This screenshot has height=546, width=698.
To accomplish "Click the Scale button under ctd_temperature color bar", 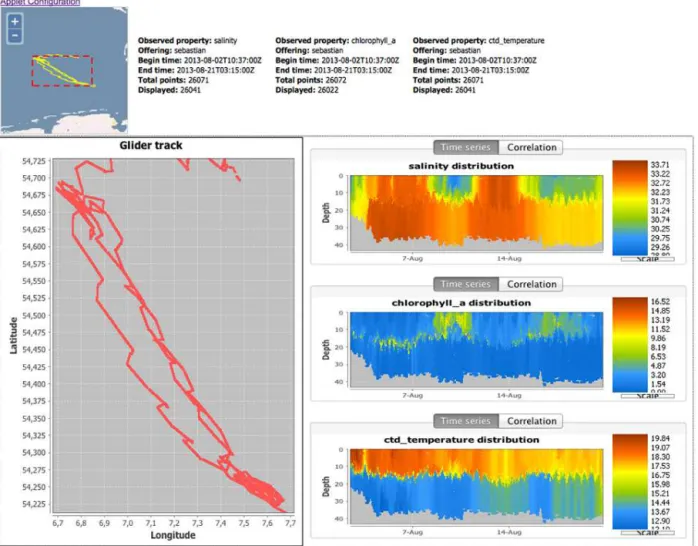I will (648, 533).
